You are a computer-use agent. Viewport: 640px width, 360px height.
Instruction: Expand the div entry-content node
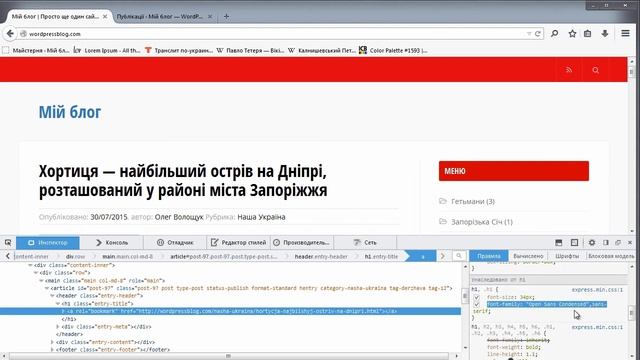tap(52, 342)
